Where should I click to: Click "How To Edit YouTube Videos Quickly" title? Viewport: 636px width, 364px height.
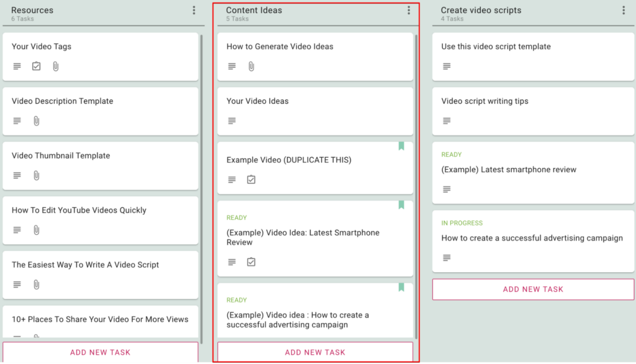[79, 210]
